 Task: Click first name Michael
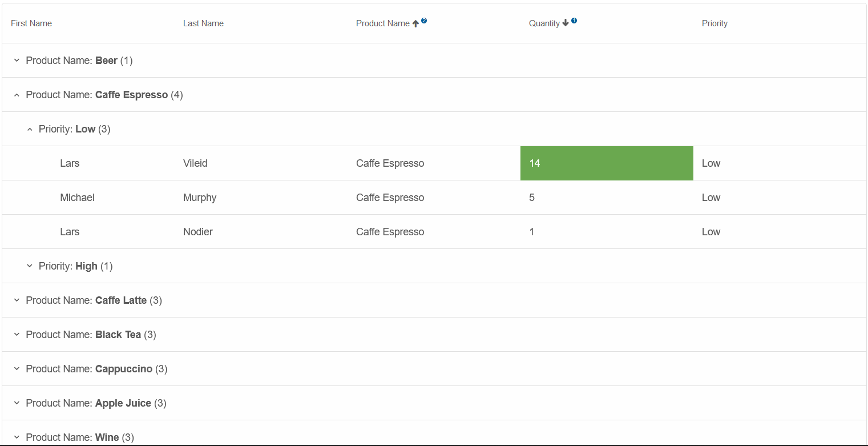[77, 198]
